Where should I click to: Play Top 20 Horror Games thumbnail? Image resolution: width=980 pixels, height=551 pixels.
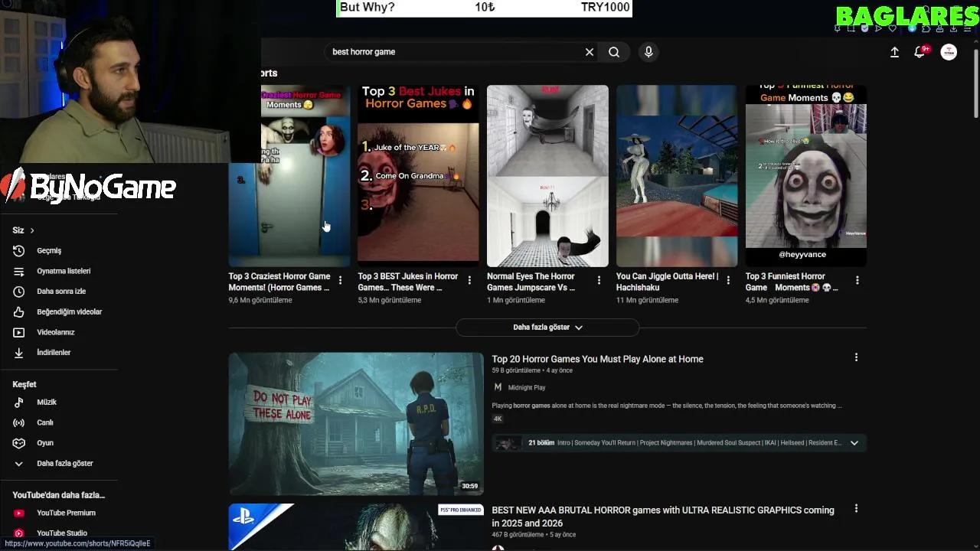point(356,424)
